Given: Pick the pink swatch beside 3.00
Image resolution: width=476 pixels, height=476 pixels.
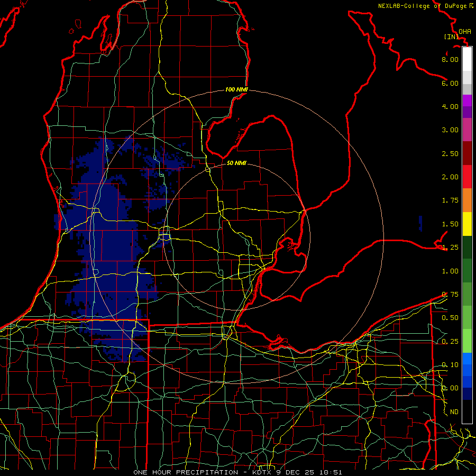Looking at the screenshot, I should click(467, 130).
